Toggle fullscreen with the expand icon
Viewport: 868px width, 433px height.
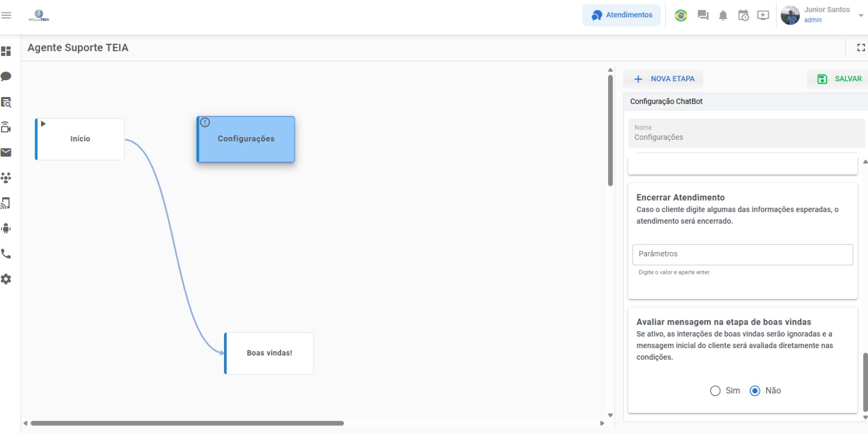point(860,48)
